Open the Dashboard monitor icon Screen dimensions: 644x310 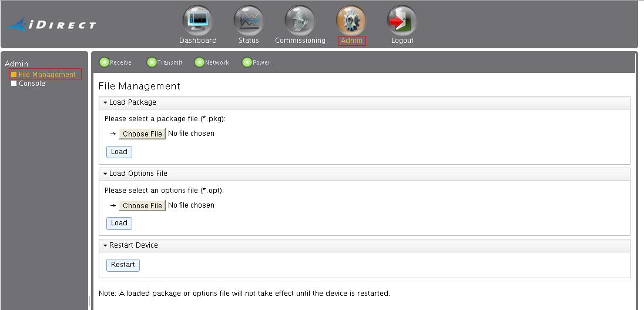(x=197, y=21)
